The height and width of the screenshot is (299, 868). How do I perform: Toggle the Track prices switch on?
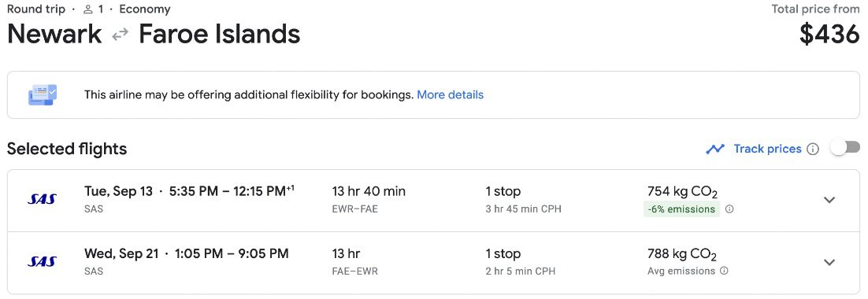845,148
